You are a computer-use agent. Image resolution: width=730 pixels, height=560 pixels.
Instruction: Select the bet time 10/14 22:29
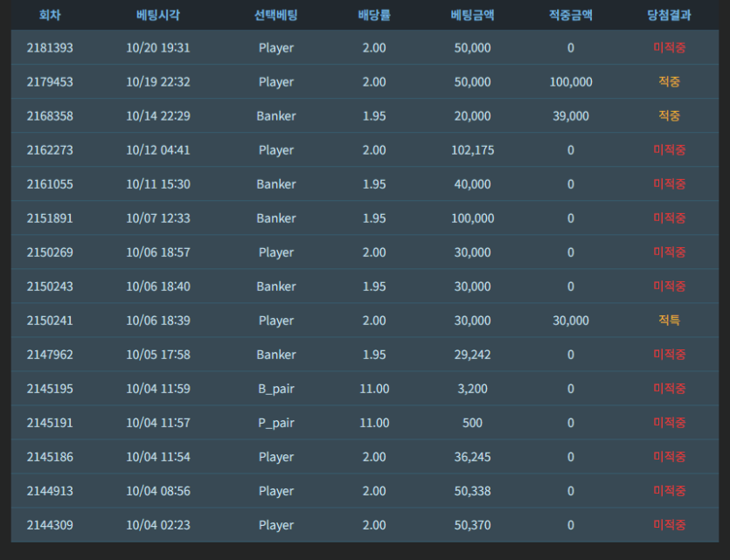158,116
